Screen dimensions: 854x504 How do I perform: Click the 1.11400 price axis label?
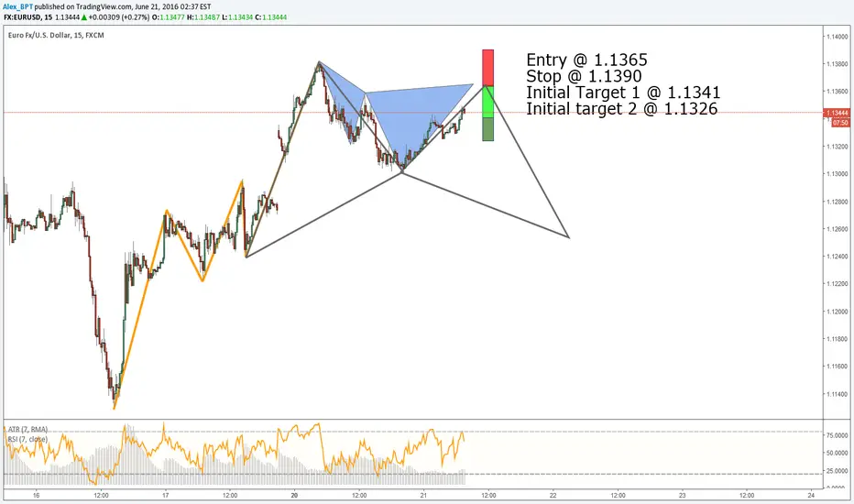click(x=837, y=394)
